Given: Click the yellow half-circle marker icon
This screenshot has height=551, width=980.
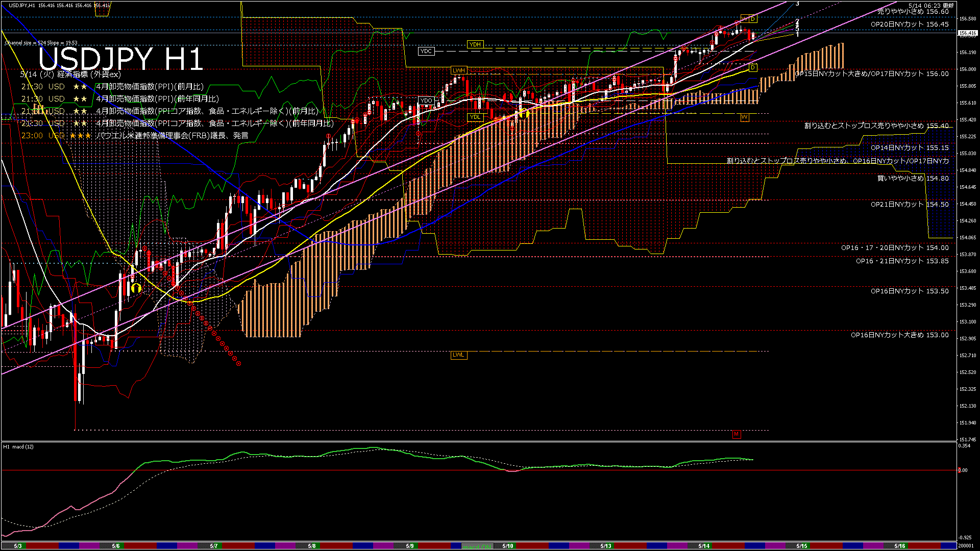Looking at the screenshot, I should pyautogui.click(x=136, y=288).
